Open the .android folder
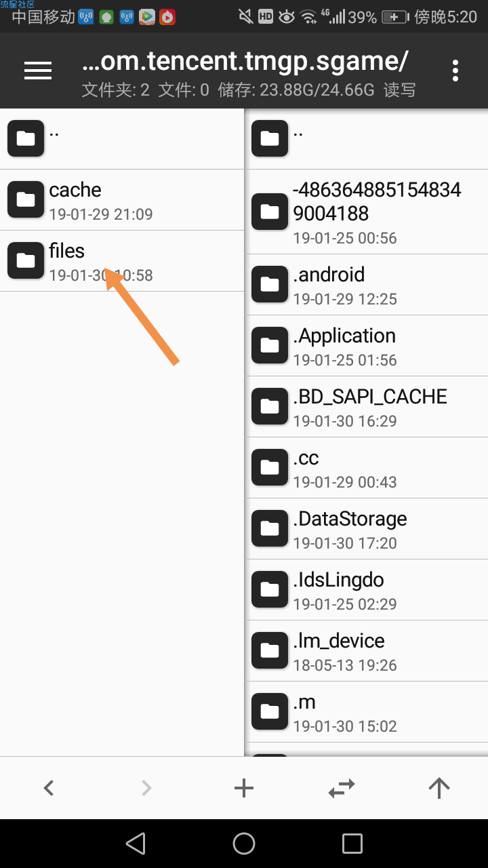Viewport: 488px width, 868px height. pos(367,285)
